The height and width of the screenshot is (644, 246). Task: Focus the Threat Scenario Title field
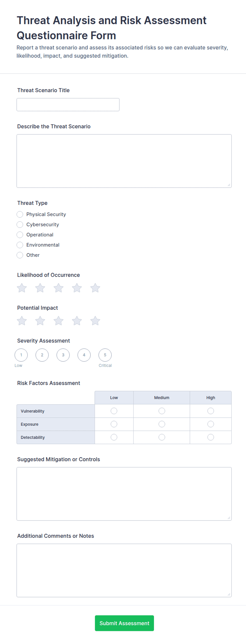point(68,105)
